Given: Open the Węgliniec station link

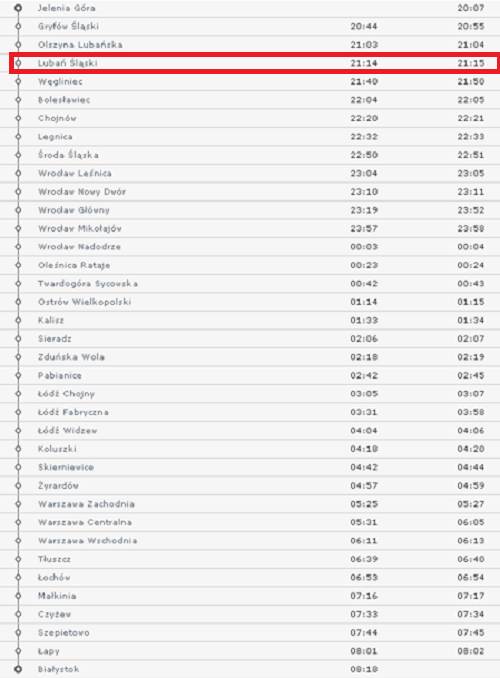Looking at the screenshot, I should [x=60, y=82].
